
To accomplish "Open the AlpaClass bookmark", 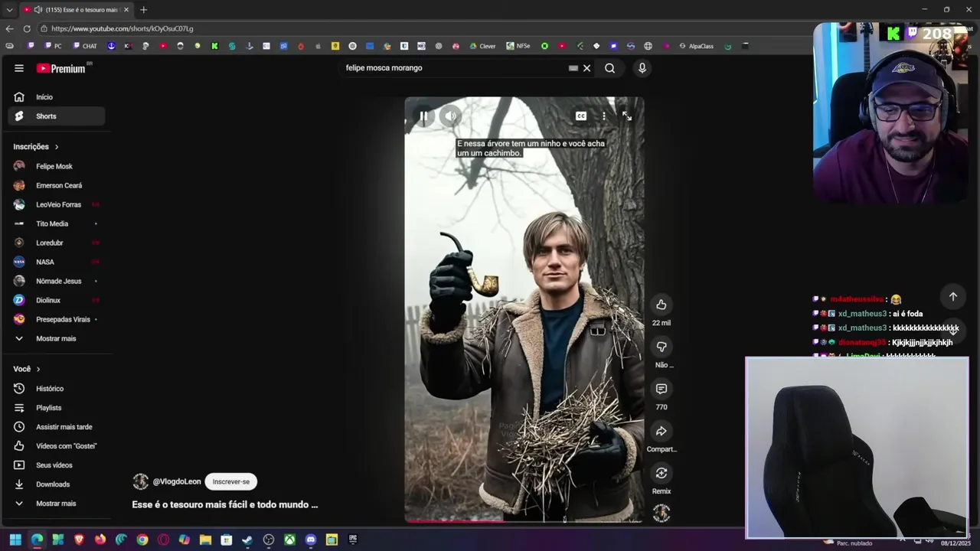I will (696, 46).
